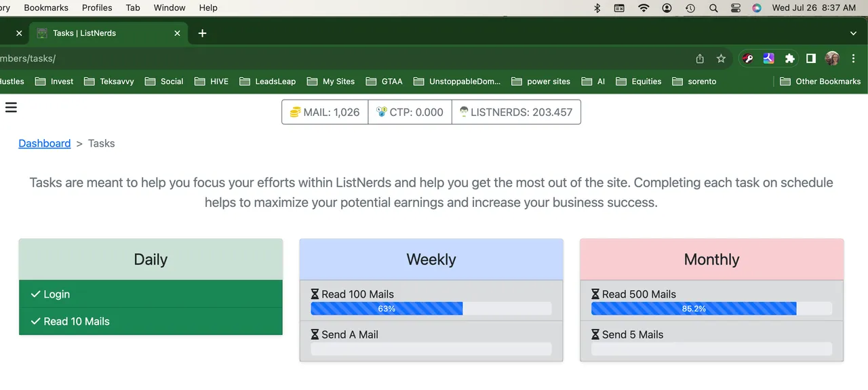Expand the tab search dropdown arrow
The height and width of the screenshot is (390, 868).
853,33
